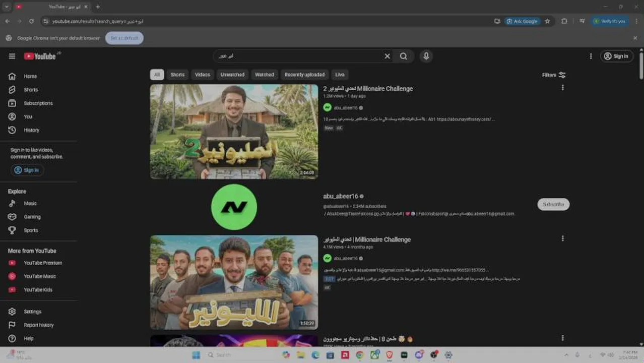Open more options for 4-months-ago Millionaire Challenge video
This screenshot has width=644, height=363.
coord(562,238)
